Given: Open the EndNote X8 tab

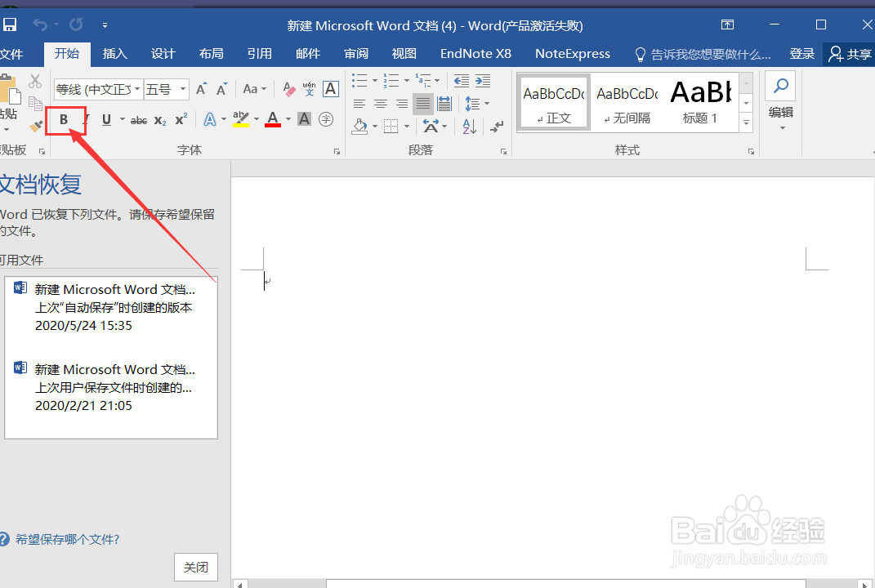Looking at the screenshot, I should tap(475, 54).
